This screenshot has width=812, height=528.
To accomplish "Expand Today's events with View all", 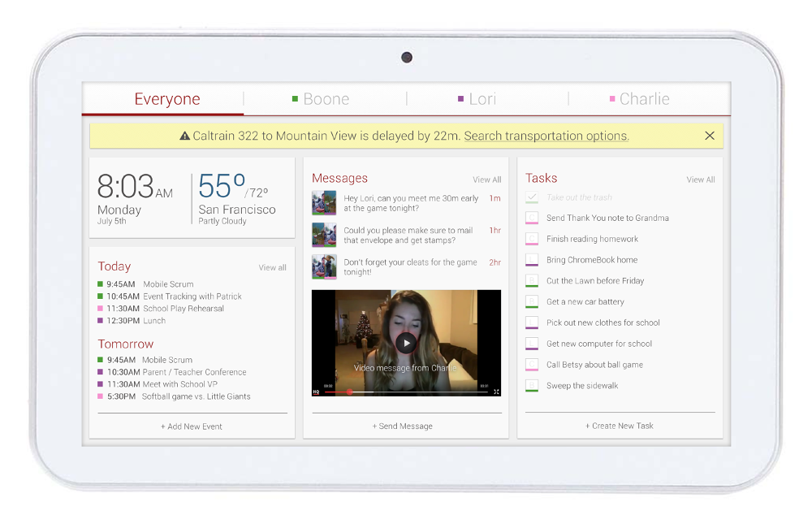I will [272, 267].
